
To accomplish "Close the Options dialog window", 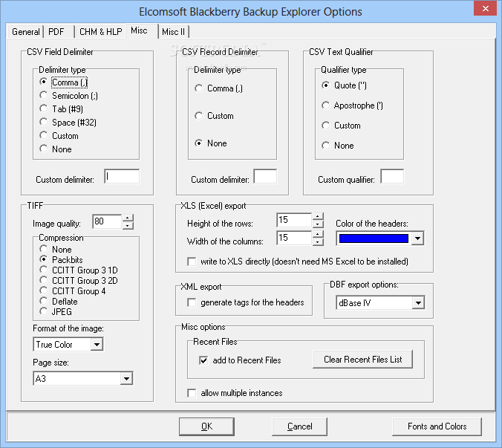I will tap(485, 9).
